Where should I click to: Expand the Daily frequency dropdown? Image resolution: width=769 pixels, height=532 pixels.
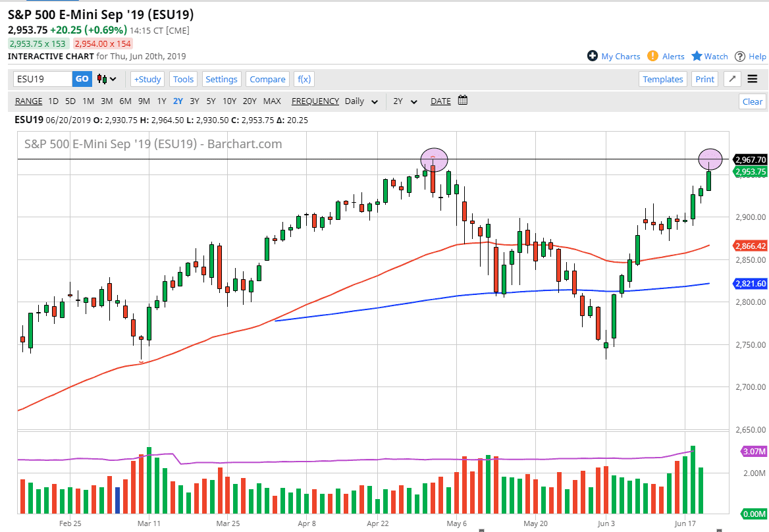coord(362,101)
